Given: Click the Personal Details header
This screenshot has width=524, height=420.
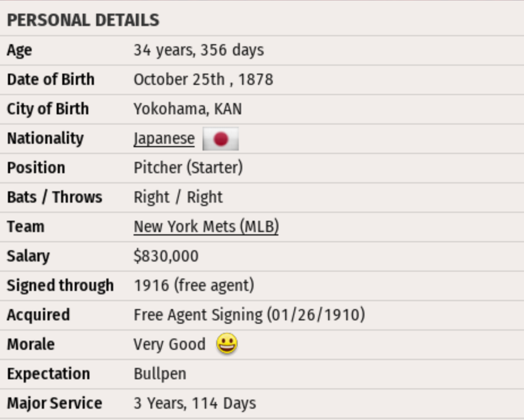Looking at the screenshot, I should [x=83, y=20].
